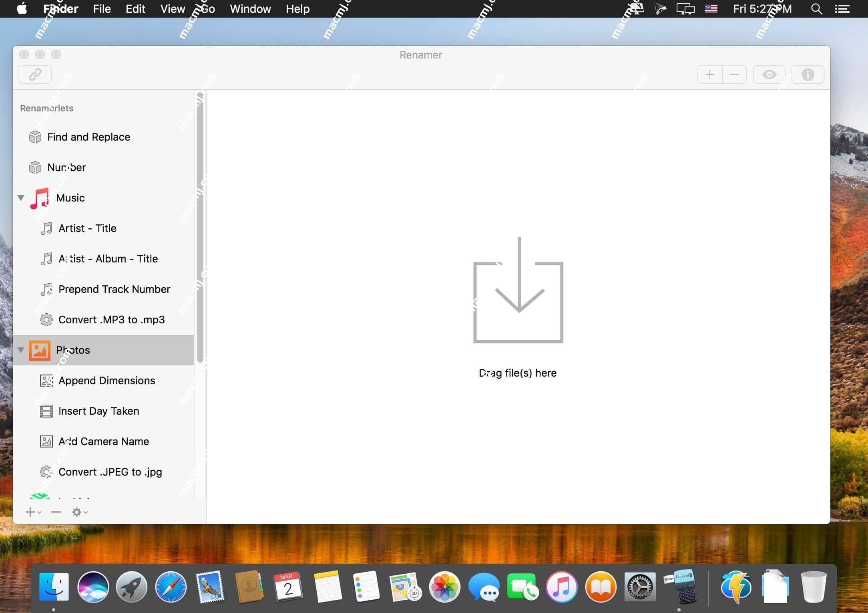Select the Number renamelet
868x613 pixels.
66,167
